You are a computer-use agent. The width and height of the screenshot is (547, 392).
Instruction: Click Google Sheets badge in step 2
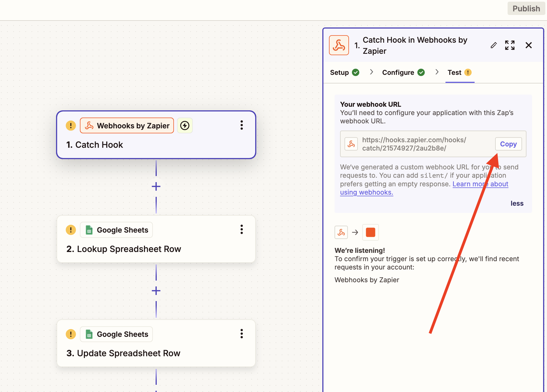point(117,230)
